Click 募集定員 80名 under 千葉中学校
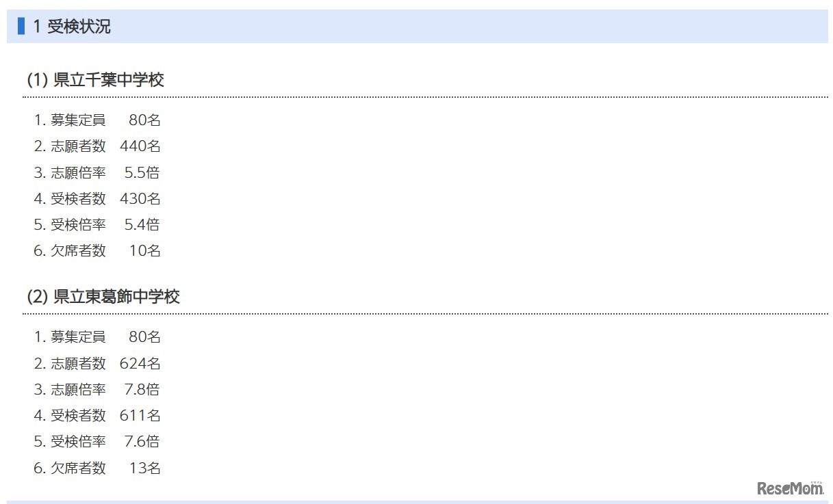 click(x=97, y=120)
